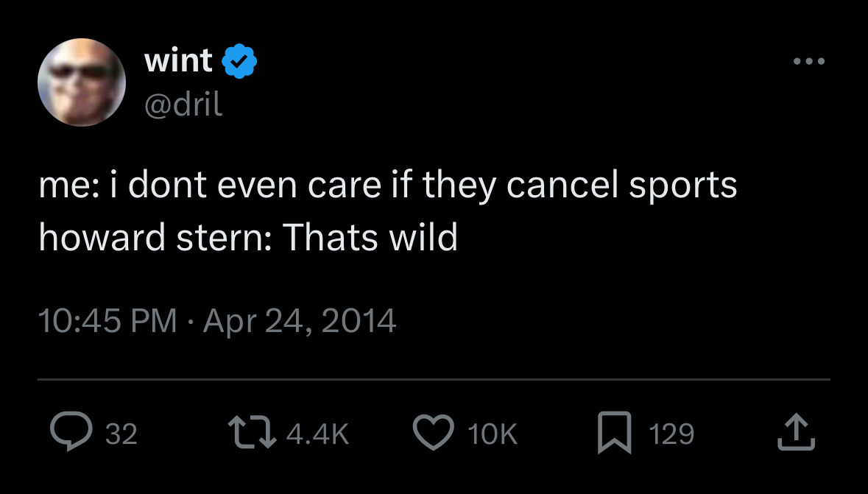Click the word "sports" in the tweet
This screenshot has width=868, height=494.
[x=682, y=186]
